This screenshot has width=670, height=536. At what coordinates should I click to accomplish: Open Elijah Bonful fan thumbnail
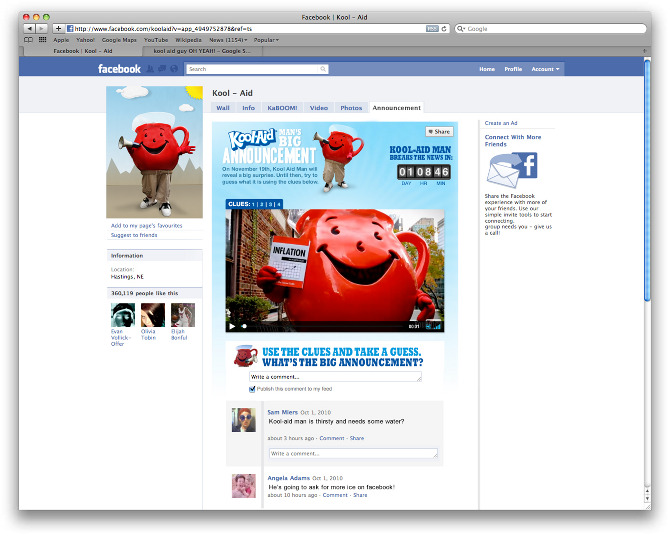[183, 315]
